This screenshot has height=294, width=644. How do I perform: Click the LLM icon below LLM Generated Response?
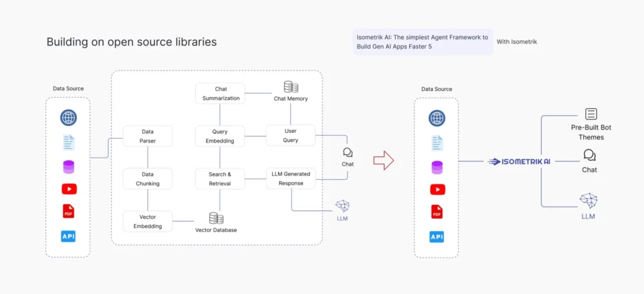[x=342, y=206]
